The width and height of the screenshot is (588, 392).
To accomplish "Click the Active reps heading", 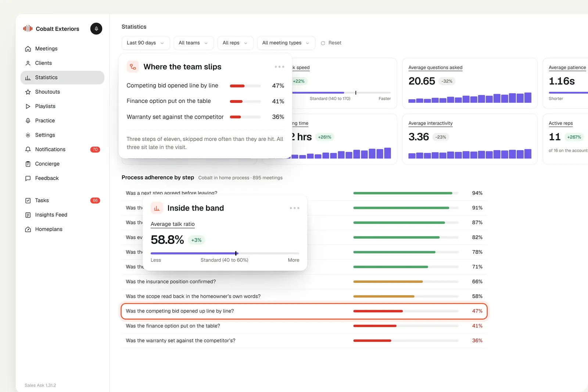I will 561,123.
